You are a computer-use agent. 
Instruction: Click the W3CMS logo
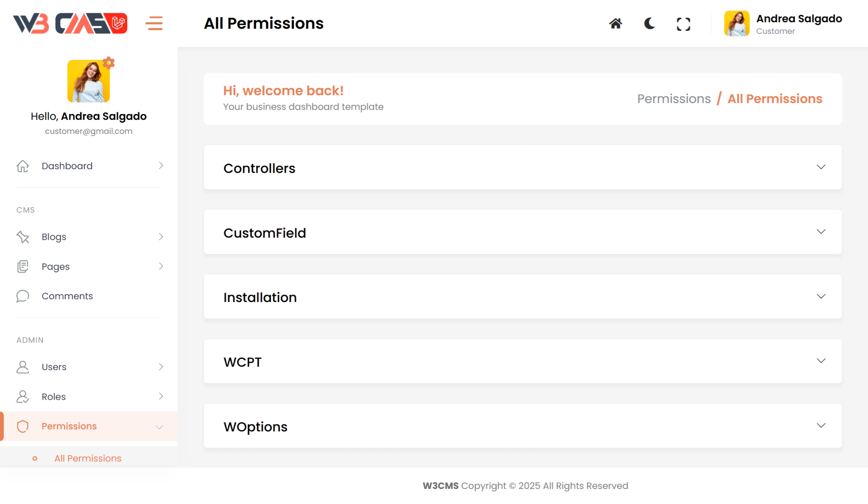point(70,23)
